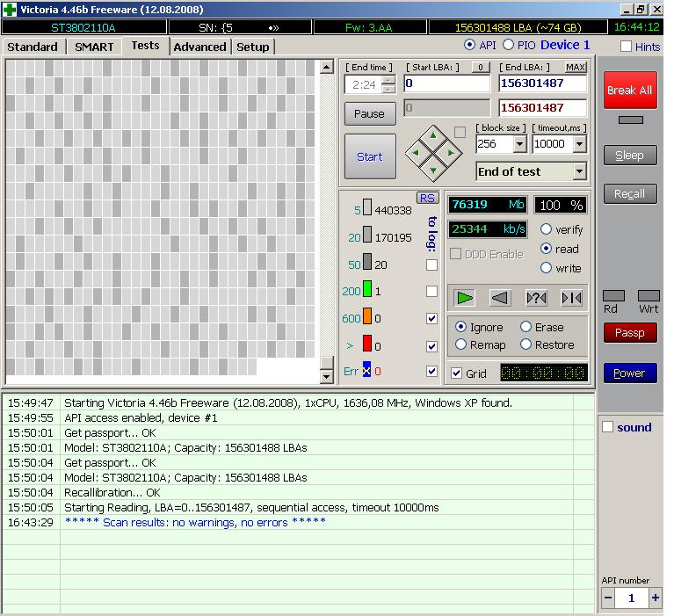Select the PIO access mode radio
This screenshot has height=616, width=674.
508,45
